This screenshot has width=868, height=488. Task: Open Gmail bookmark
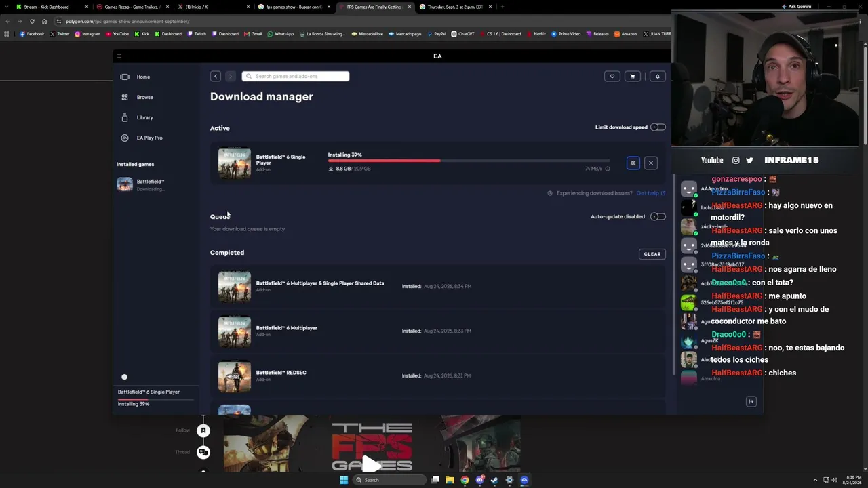click(253, 34)
